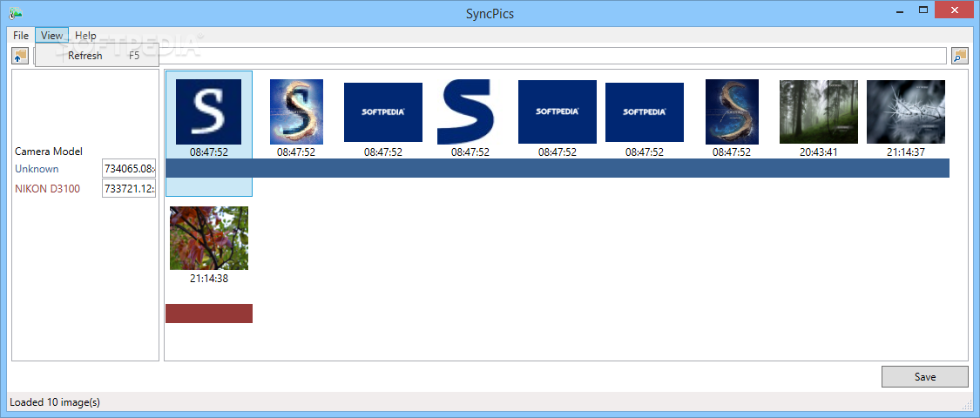Edit the Unknown camera offset value 734065.08
980x418 pixels.
click(x=129, y=169)
